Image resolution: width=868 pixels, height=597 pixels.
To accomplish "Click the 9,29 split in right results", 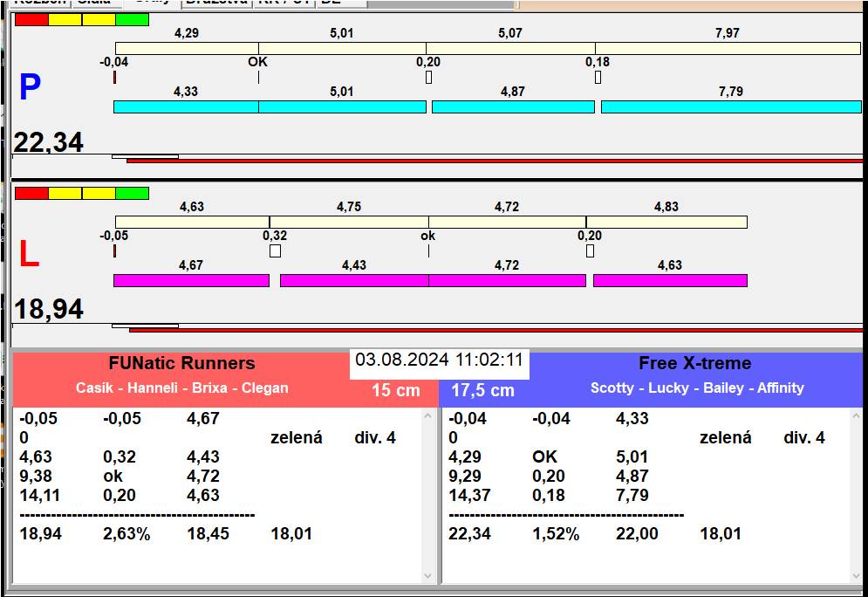I will [x=465, y=476].
